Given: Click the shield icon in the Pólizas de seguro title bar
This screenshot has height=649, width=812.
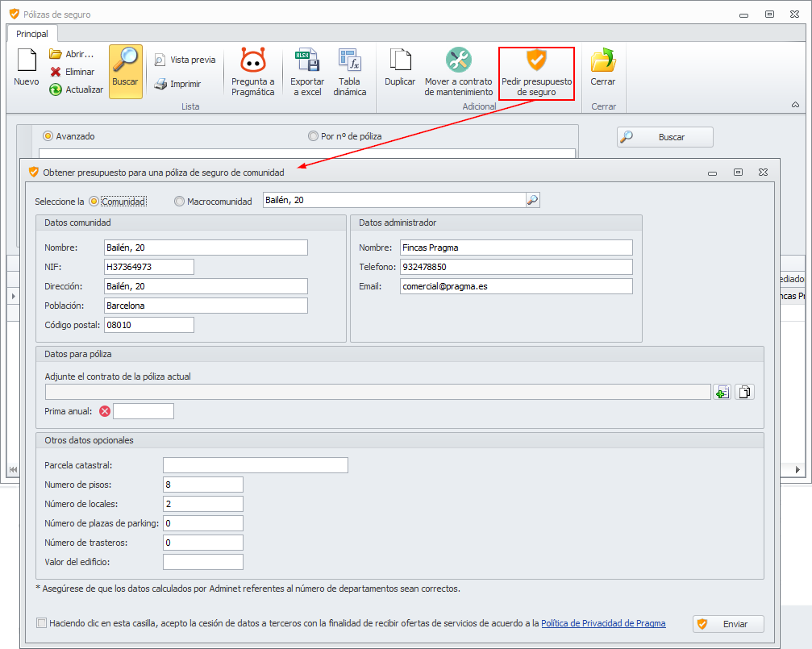Looking at the screenshot, I should (x=14, y=14).
